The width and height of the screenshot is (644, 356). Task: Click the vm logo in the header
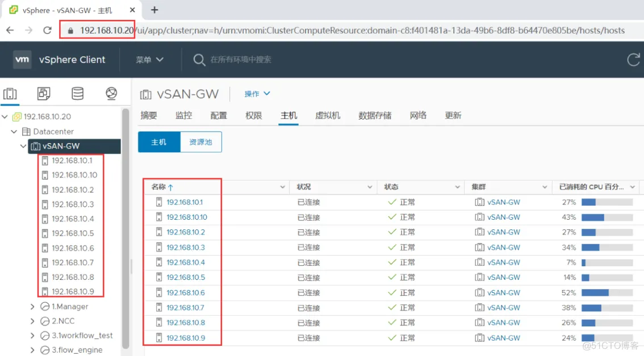coord(22,60)
